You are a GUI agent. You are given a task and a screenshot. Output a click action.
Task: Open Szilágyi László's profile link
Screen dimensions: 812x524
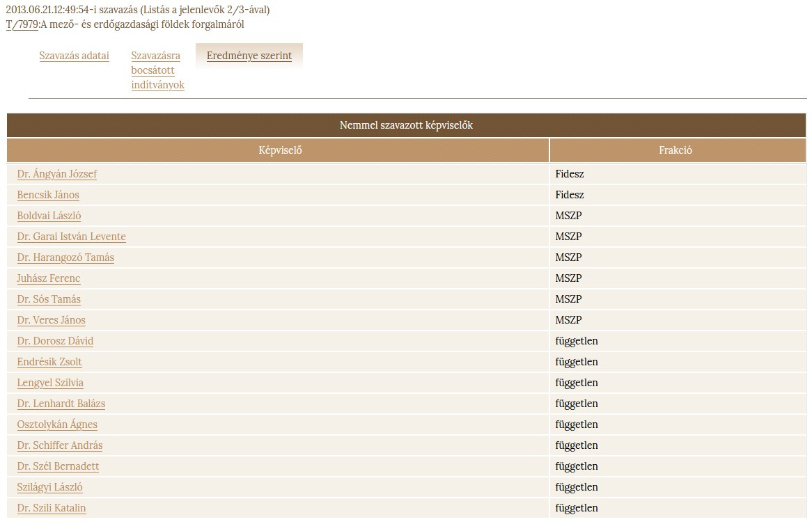click(x=49, y=487)
